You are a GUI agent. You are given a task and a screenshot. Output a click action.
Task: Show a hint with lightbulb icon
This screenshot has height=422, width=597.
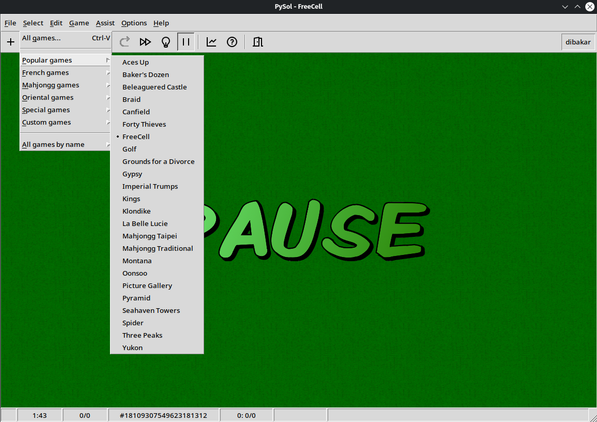166,42
